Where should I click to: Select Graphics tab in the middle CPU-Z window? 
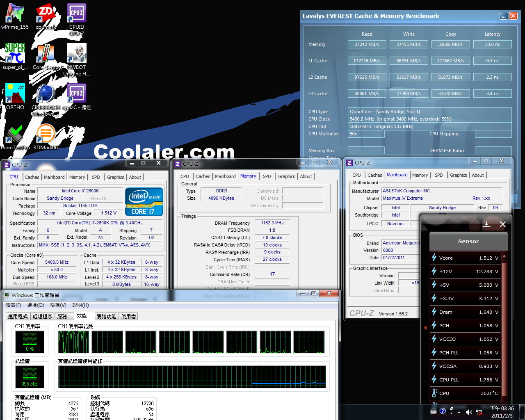click(286, 176)
